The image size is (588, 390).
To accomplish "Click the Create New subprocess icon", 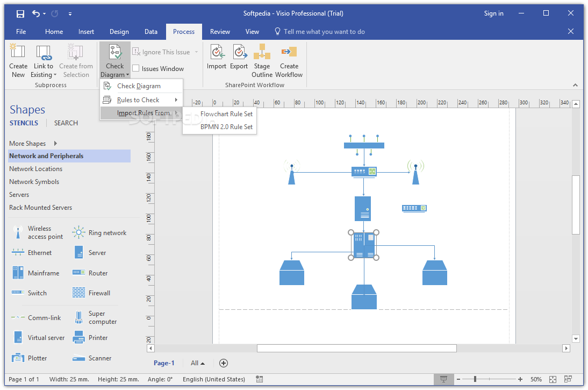I will (x=18, y=52).
